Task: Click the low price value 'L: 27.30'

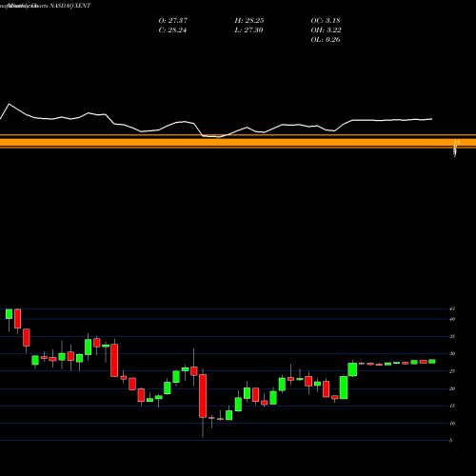Action: tap(248, 30)
